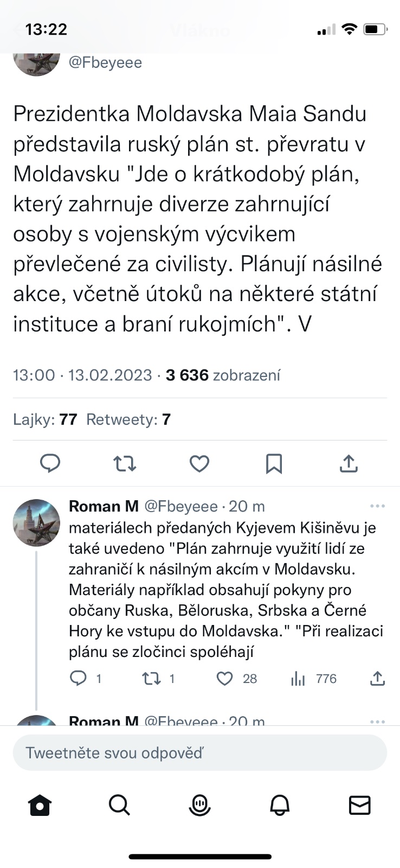The width and height of the screenshot is (400, 868).
Task: Share Roman M's thread reply
Action: 377,678
